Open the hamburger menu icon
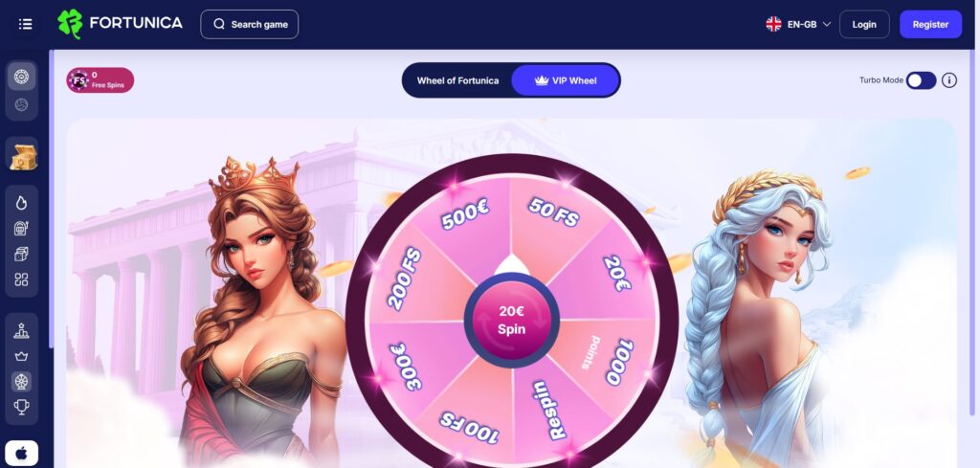This screenshot has width=980, height=468. 25,24
